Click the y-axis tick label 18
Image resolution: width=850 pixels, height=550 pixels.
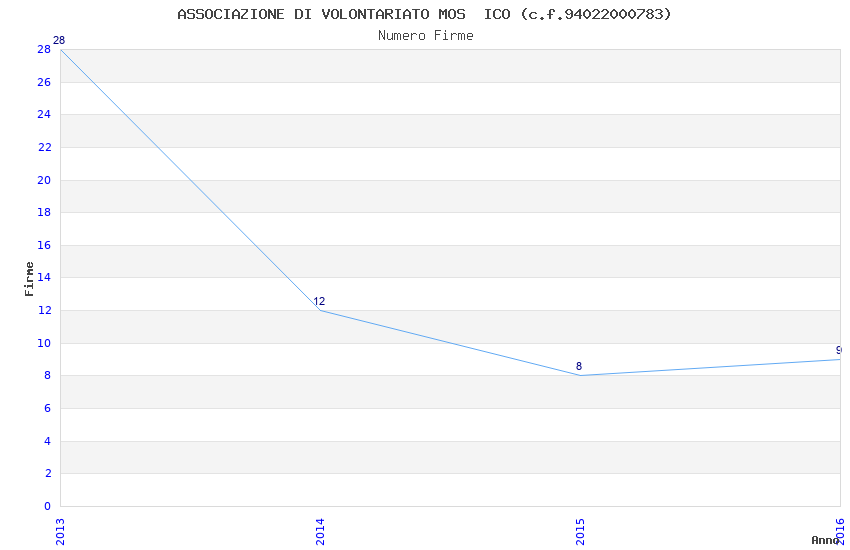tap(44, 212)
